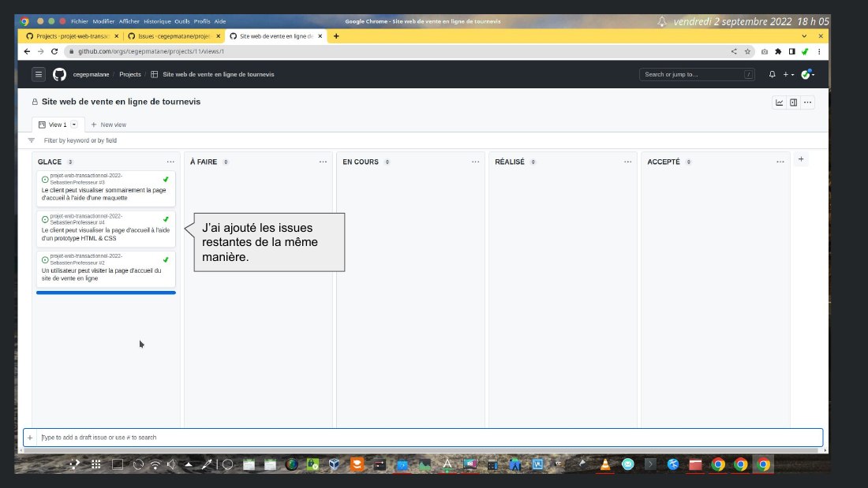Screen dimensions: 868x488
Task: Click the open issue status icon of issue #3
Action: click(45, 179)
